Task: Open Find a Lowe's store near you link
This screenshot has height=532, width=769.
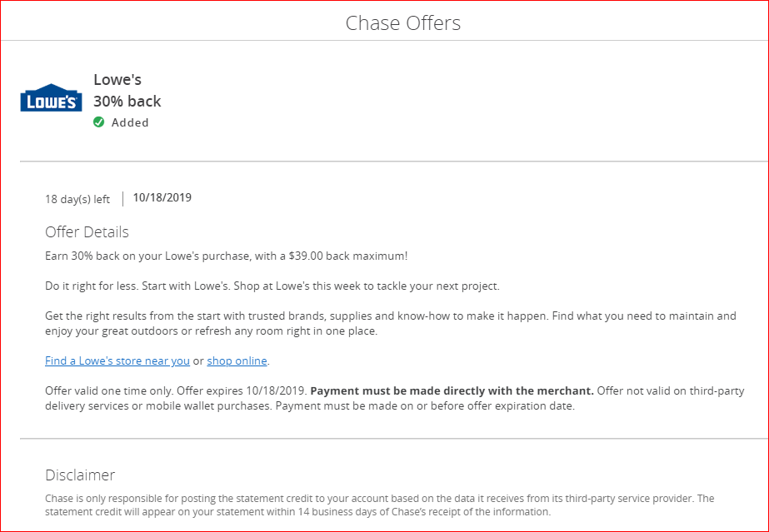Action: (x=117, y=361)
